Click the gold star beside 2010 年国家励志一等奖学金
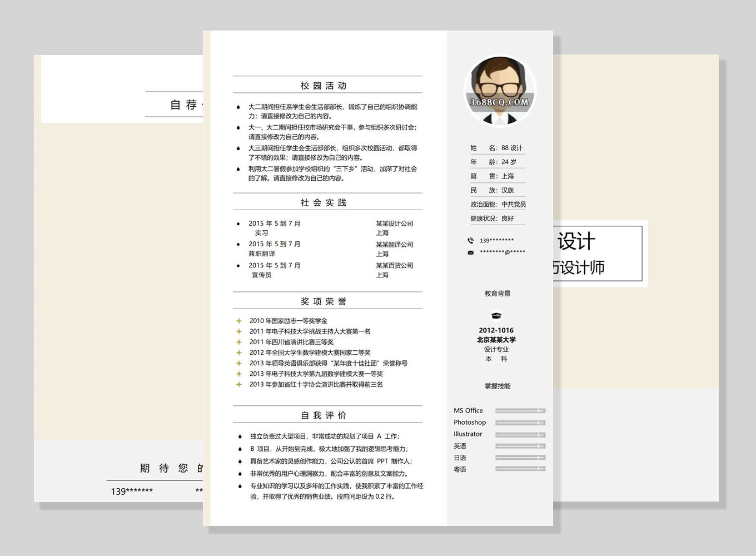The height and width of the screenshot is (556, 756). pyautogui.click(x=238, y=321)
